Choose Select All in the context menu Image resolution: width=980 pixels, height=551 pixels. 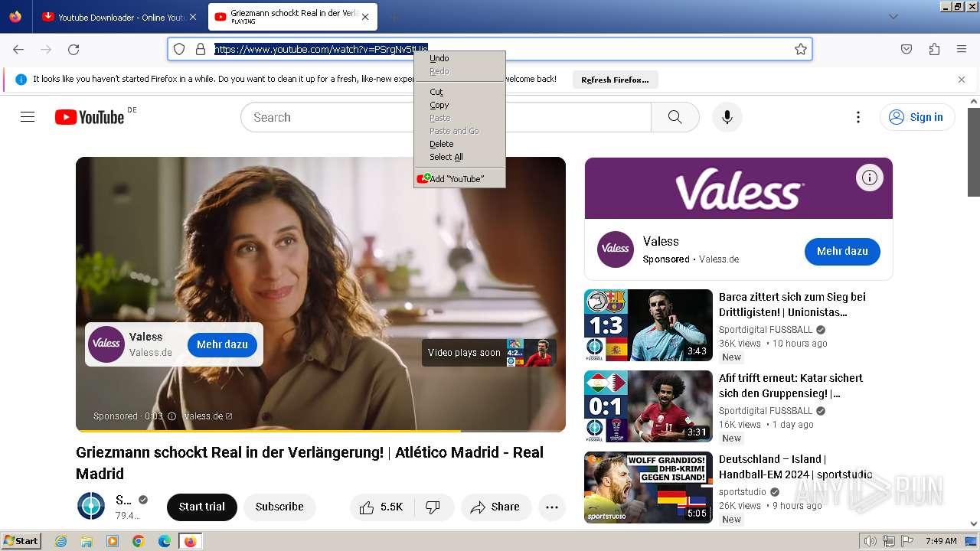(x=459, y=157)
